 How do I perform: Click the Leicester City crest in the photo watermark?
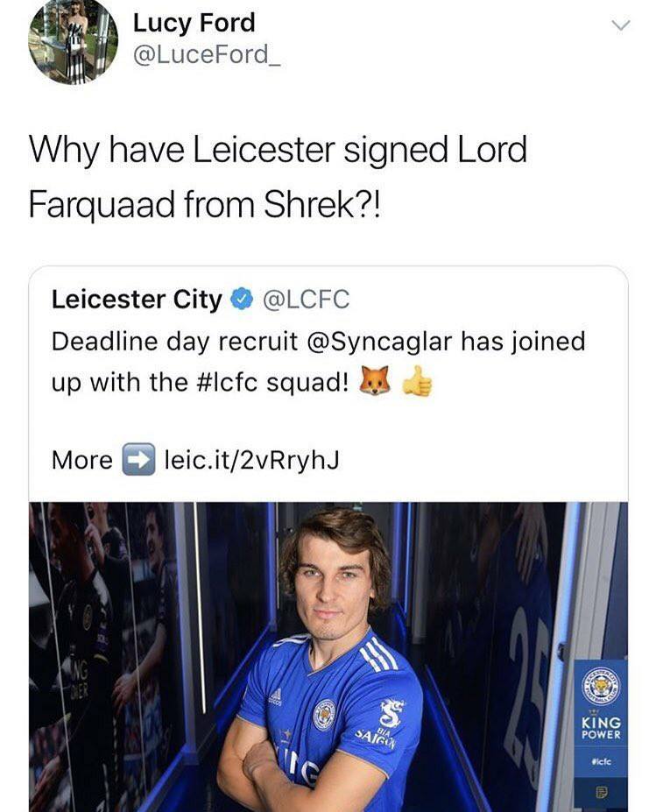coord(601,688)
